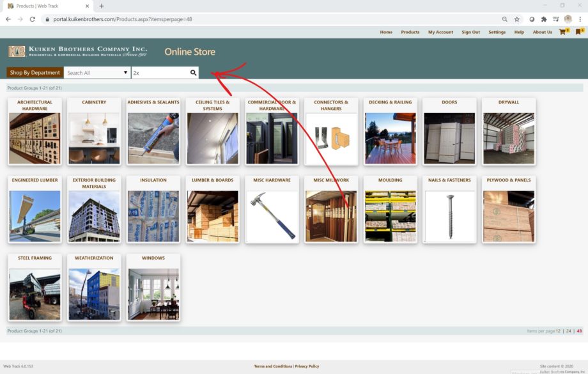Open the Windows category tile
The height and width of the screenshot is (374, 588).
153,288
